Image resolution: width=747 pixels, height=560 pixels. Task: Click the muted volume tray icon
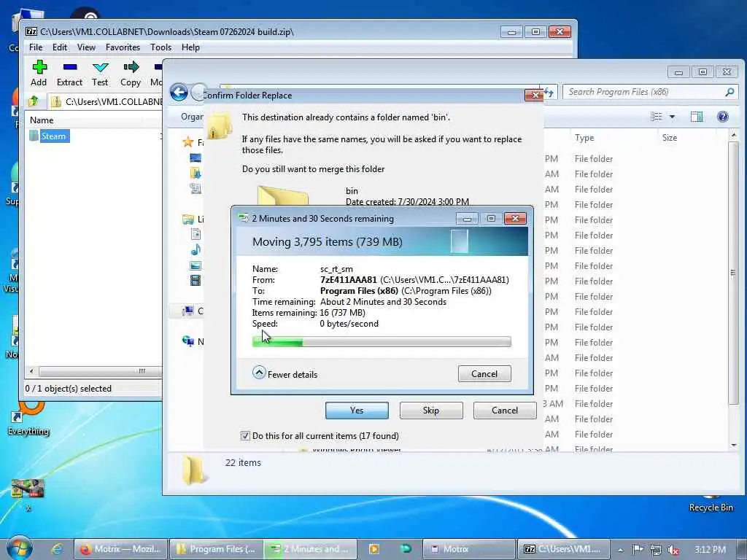673,550
